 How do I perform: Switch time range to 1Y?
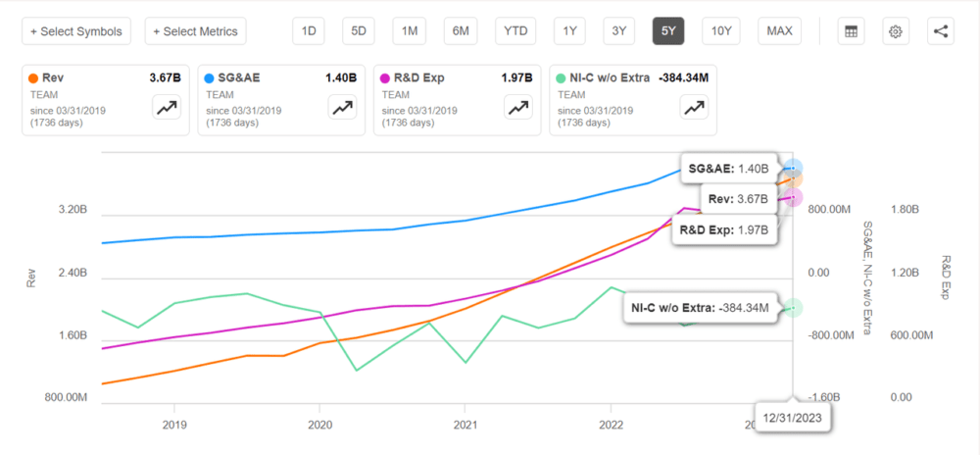[569, 31]
